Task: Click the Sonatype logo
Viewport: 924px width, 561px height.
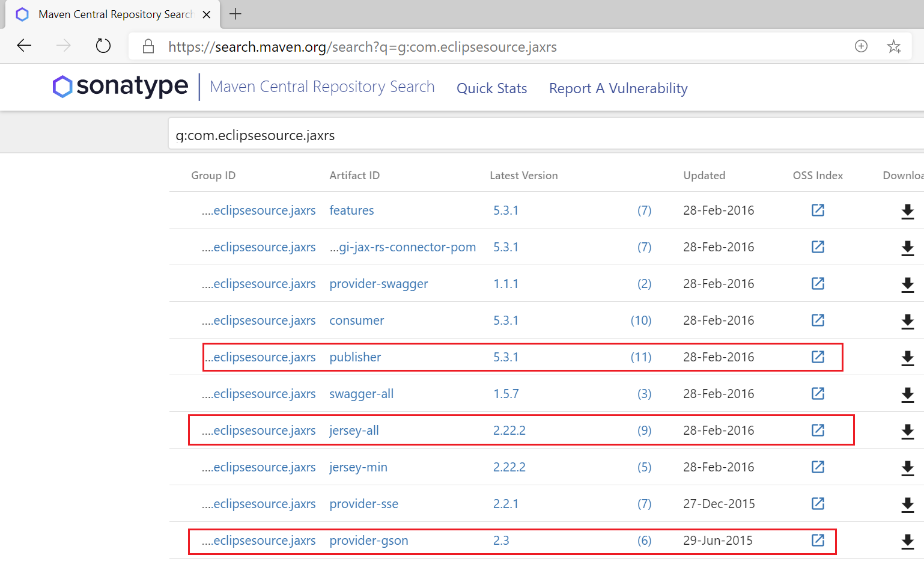Action: coord(120,87)
